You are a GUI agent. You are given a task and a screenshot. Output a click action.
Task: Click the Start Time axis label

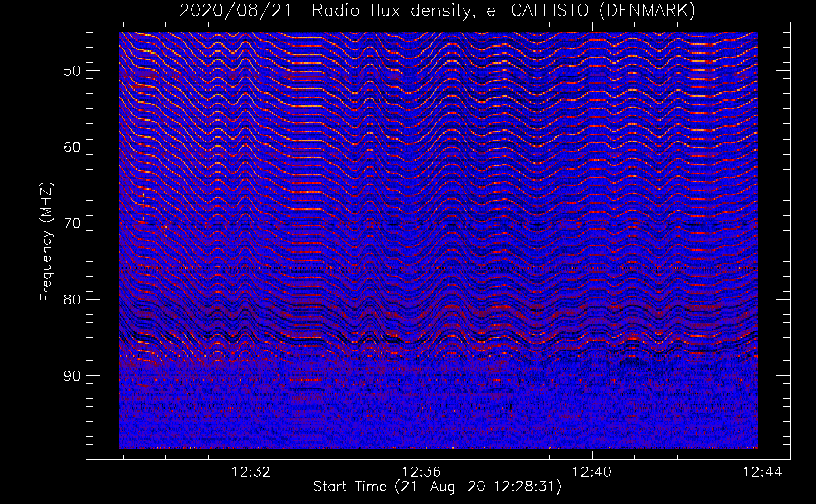(437, 487)
